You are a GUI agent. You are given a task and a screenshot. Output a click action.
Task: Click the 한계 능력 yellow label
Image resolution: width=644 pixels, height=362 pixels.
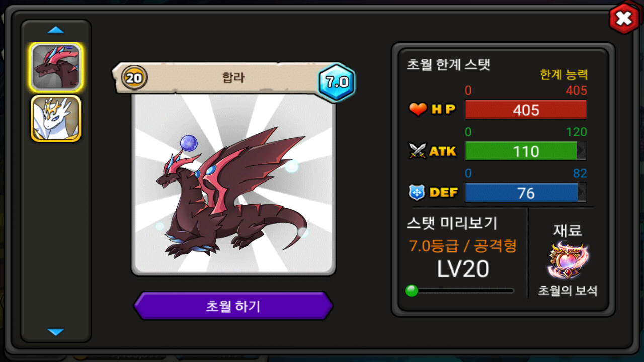point(563,75)
